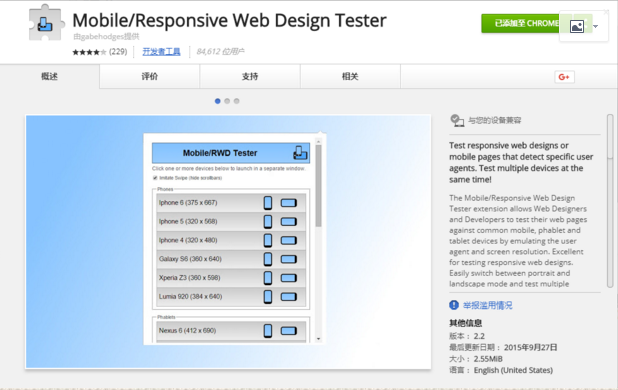Launch Galaxy S6 in landscape mode

point(289,259)
